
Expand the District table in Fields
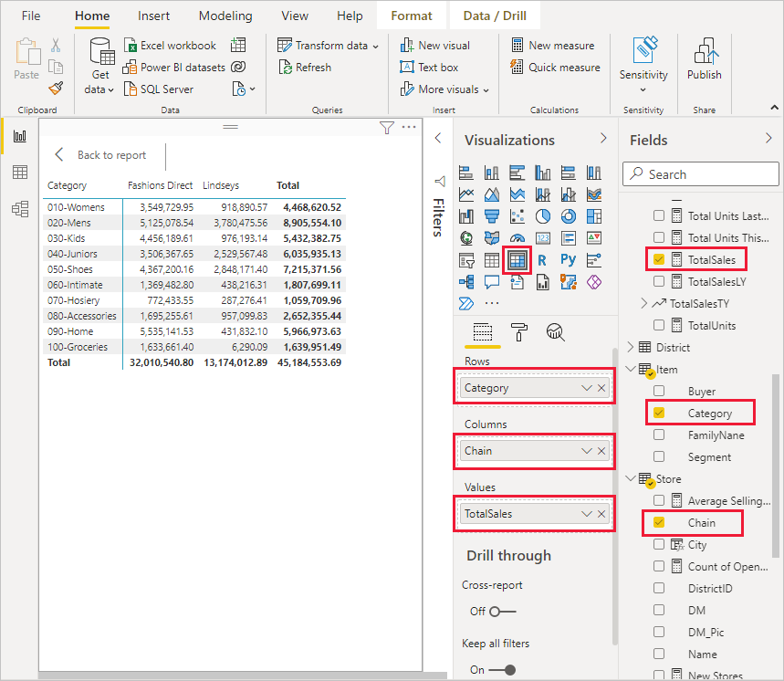click(x=629, y=347)
